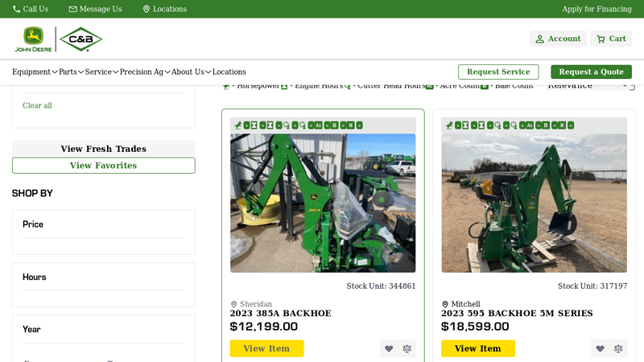
Task: Click horsepower icon on 595 Backhoe card
Action: pos(449,125)
